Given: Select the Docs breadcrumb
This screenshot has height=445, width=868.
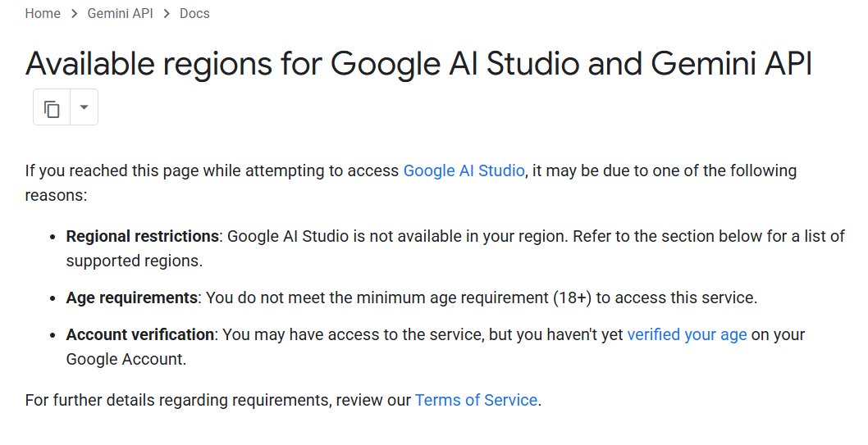Looking at the screenshot, I should click(194, 14).
